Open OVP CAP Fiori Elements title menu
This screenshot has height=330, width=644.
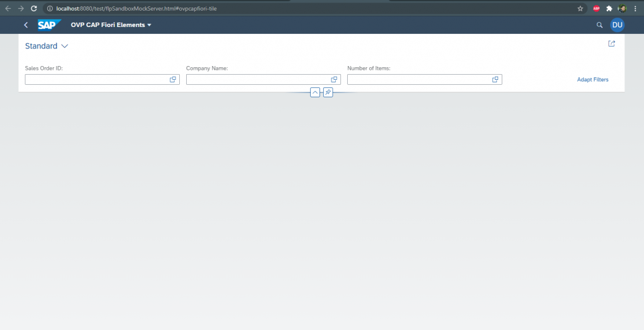coord(111,25)
